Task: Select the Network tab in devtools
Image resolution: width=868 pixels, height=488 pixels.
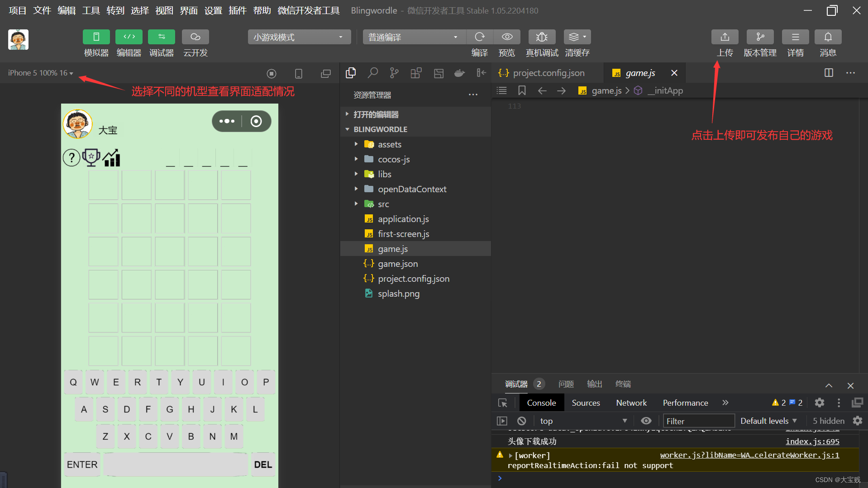Action: (631, 403)
